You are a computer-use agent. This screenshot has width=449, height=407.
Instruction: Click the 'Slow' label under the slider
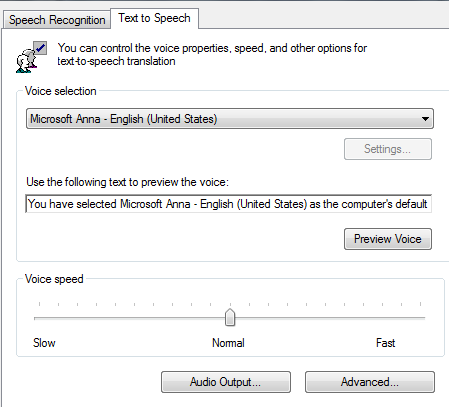point(44,343)
